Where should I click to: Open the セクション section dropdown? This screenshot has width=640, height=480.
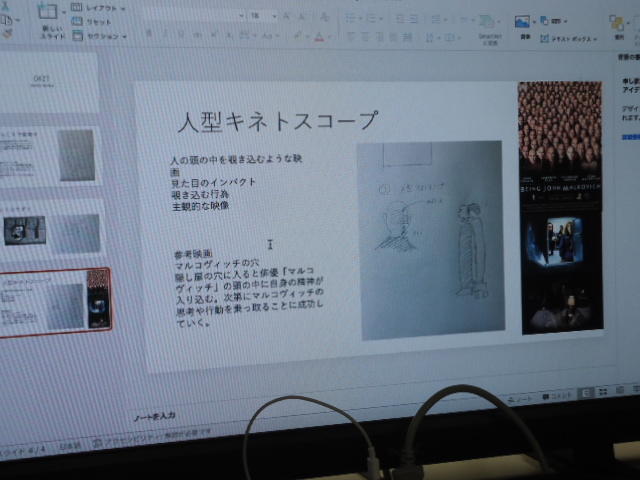(99, 36)
